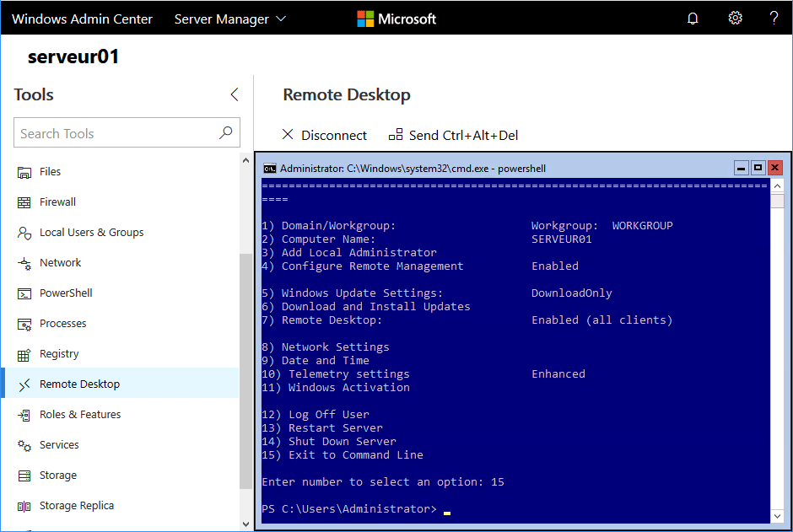Click Send Ctrl+Alt+Del button
Screen dimensions: 793x532
[x=453, y=135]
